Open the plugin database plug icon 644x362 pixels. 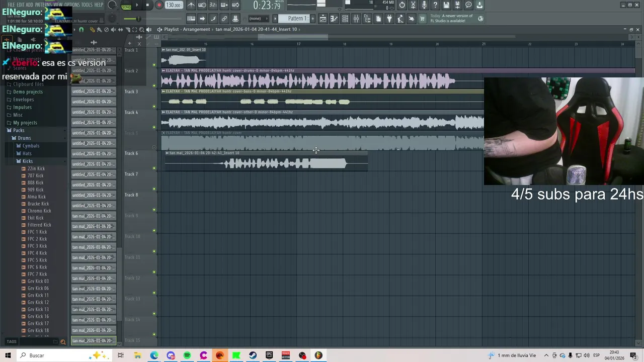pos(389,19)
